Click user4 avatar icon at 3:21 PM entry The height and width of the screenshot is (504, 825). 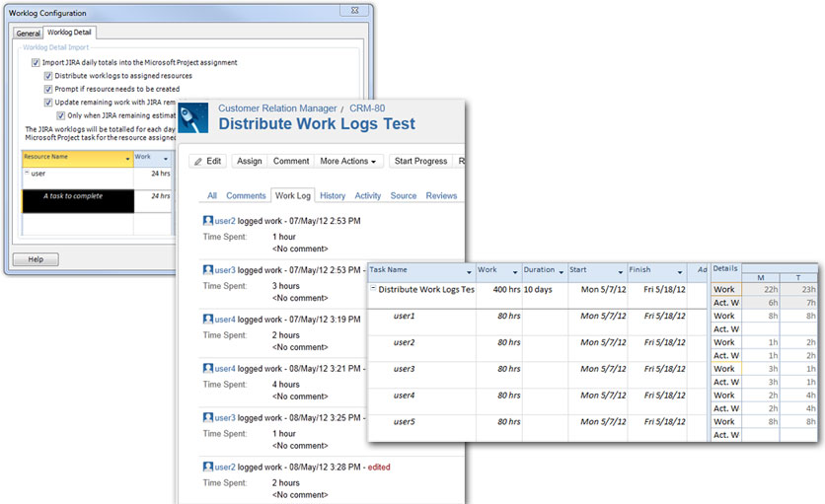tap(208, 368)
